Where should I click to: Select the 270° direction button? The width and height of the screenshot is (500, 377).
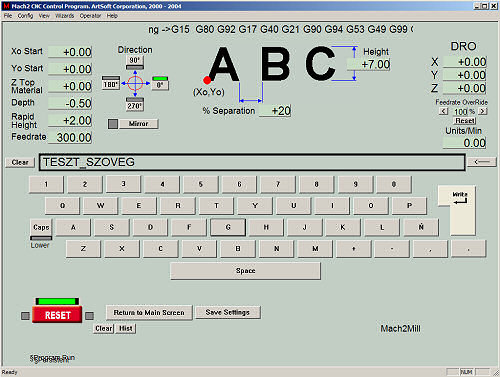click(x=135, y=104)
